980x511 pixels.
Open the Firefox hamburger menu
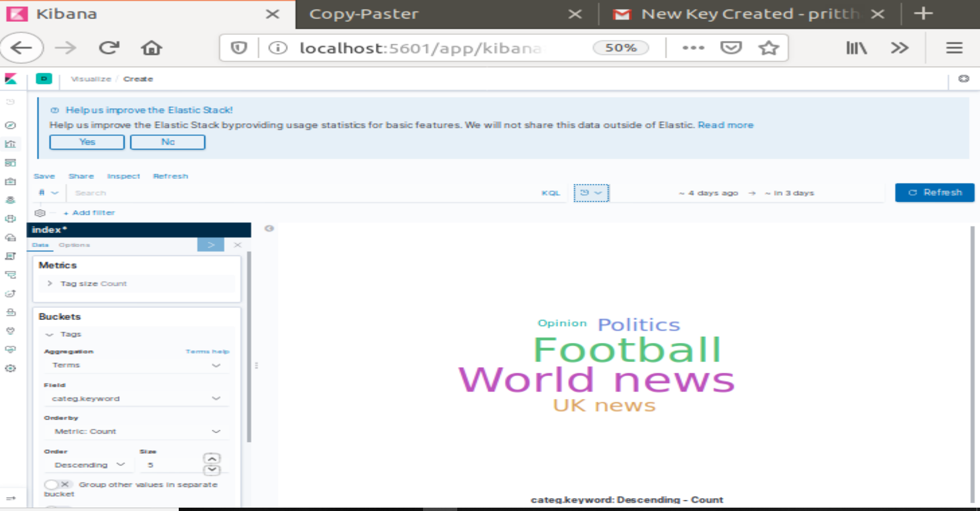coord(954,48)
